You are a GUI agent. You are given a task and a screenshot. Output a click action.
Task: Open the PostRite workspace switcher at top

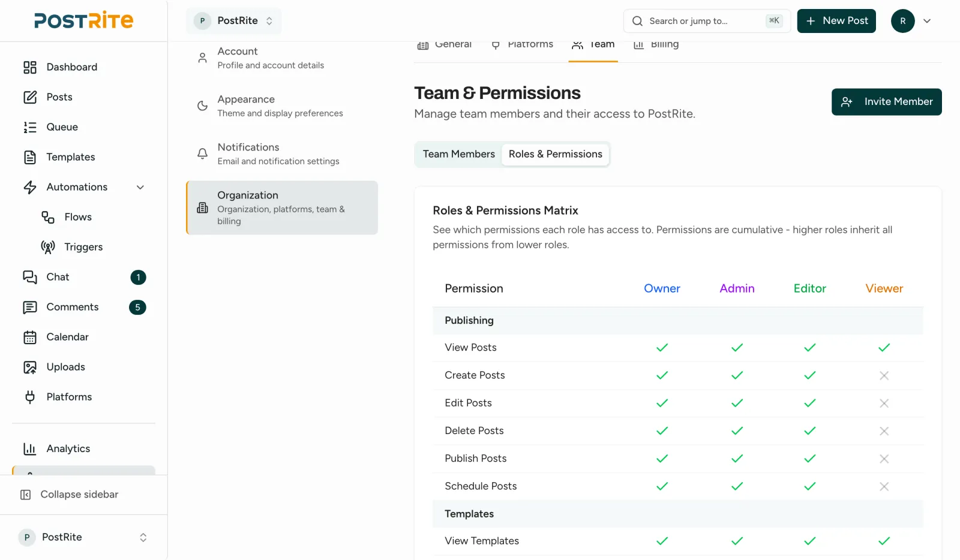coord(234,21)
